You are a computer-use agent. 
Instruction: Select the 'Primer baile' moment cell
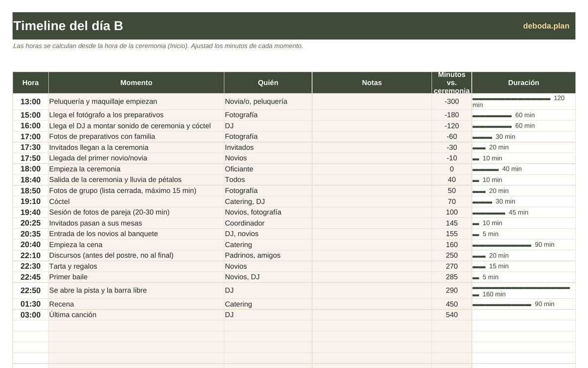[136, 277]
